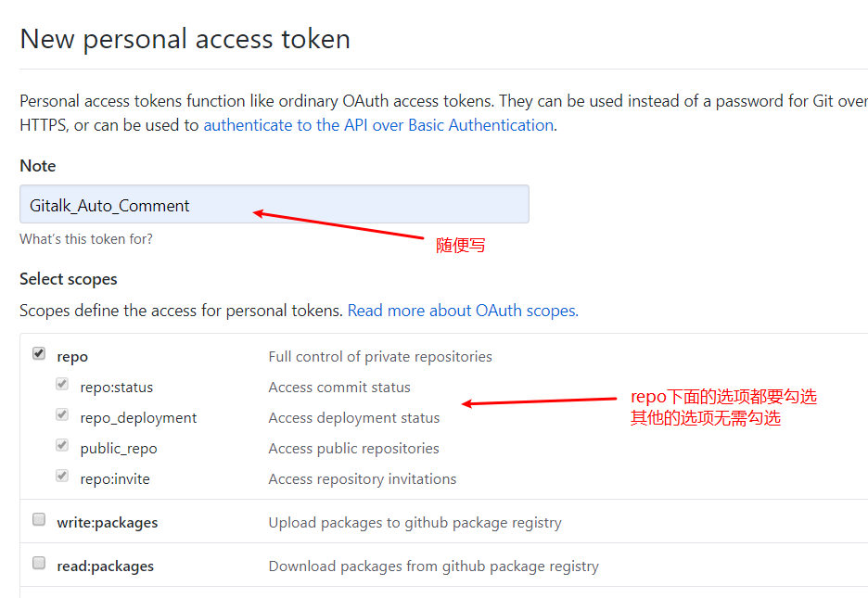The image size is (868, 598).
Task: Toggle the repo_deployment checkbox
Action: point(62,414)
